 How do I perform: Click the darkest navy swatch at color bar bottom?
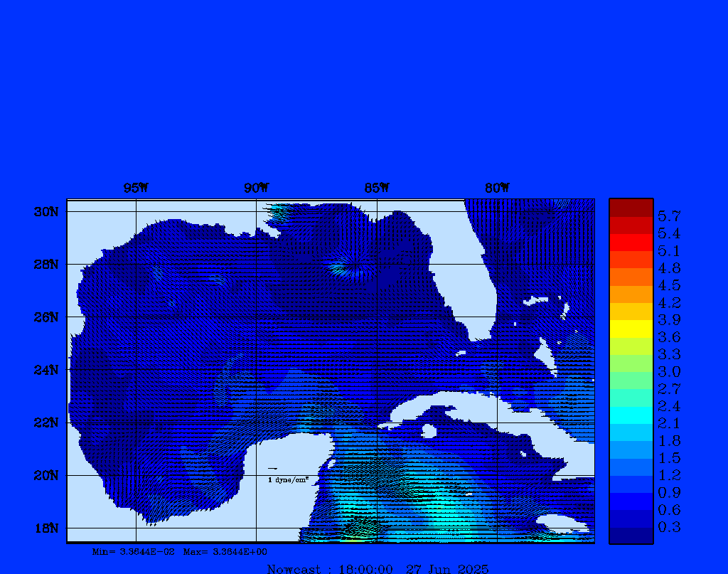[631, 536]
